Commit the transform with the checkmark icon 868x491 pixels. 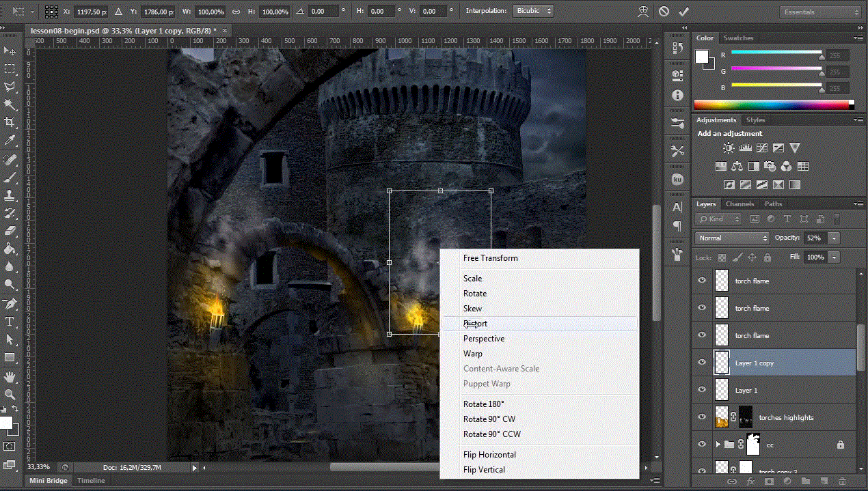pos(683,12)
